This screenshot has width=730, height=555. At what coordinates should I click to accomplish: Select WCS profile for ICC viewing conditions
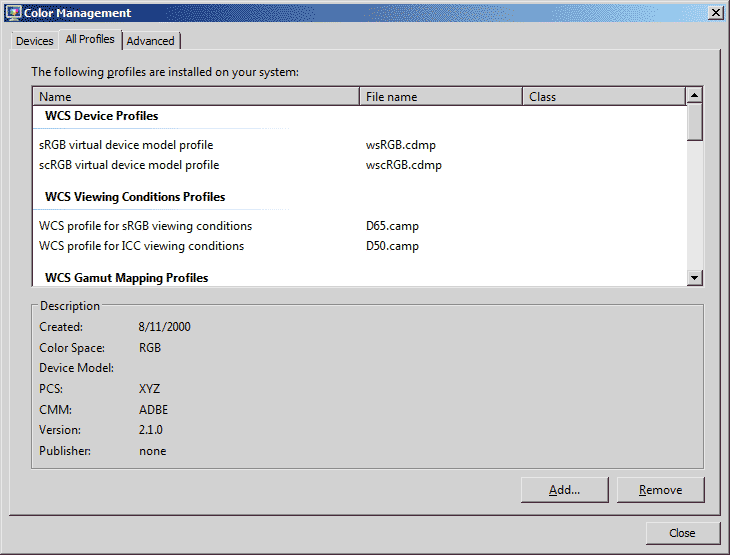click(142, 246)
